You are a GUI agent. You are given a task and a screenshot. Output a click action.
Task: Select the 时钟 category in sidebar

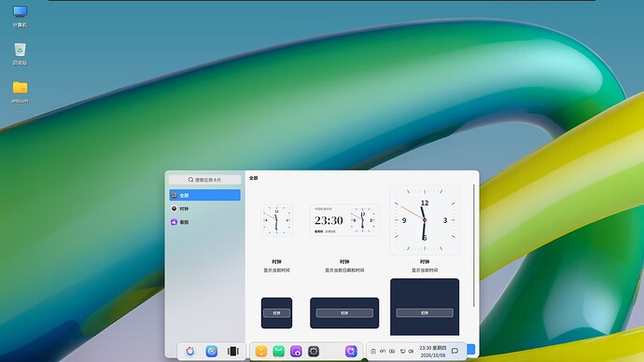coord(205,208)
